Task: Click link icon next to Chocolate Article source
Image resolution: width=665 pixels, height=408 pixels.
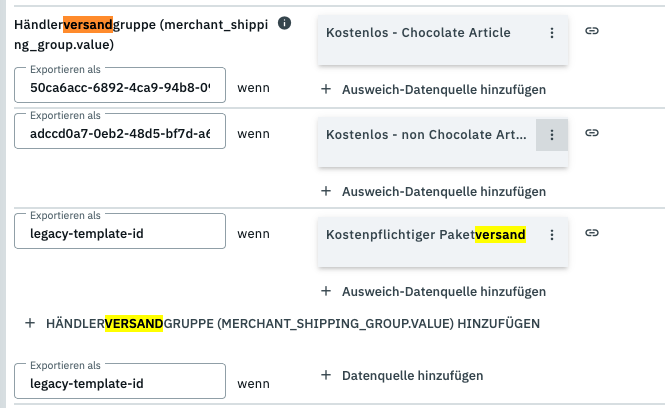Action: point(592,32)
